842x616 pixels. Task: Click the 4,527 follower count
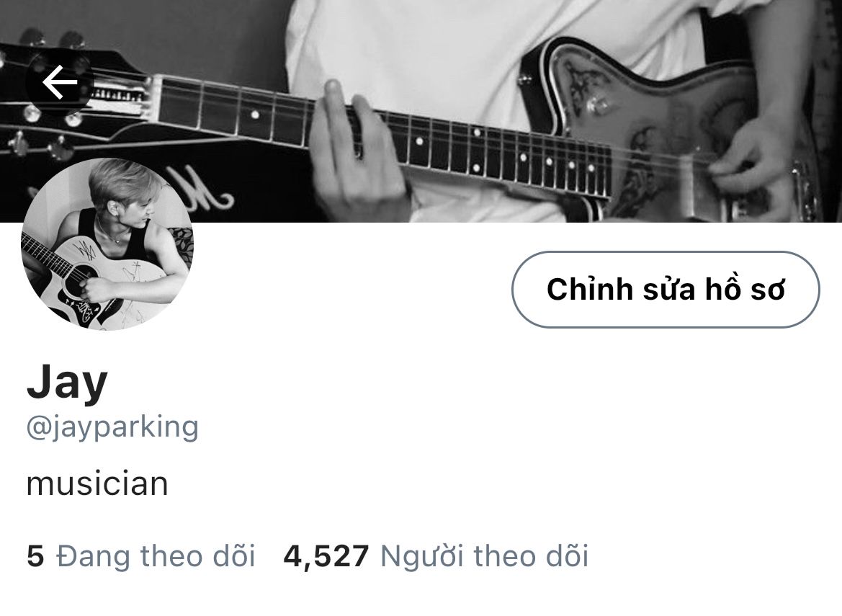point(326,556)
